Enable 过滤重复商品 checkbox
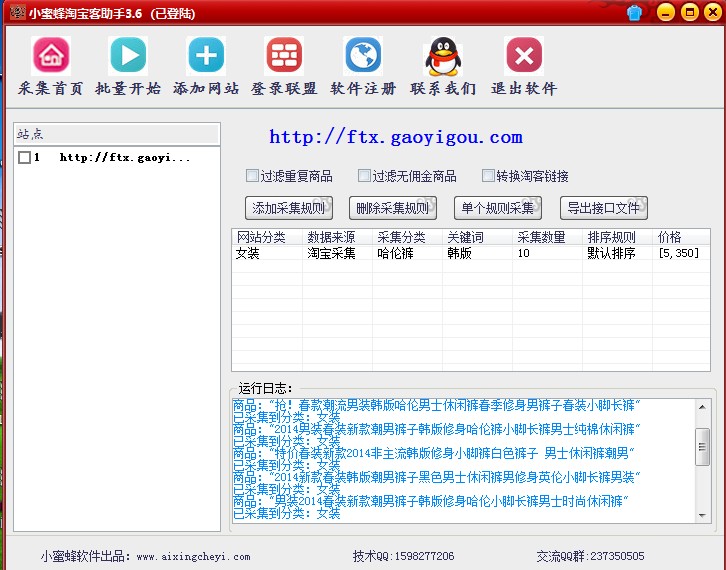The image size is (726, 570). (x=252, y=175)
